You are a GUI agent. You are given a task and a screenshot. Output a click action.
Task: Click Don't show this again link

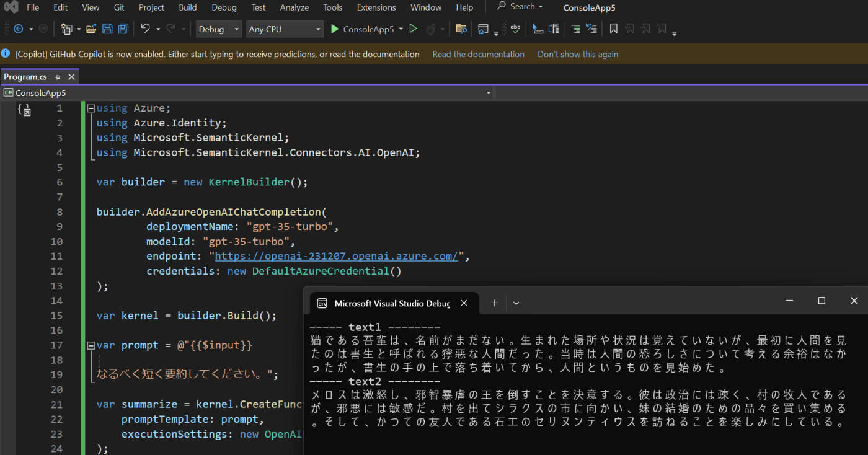pyautogui.click(x=578, y=54)
